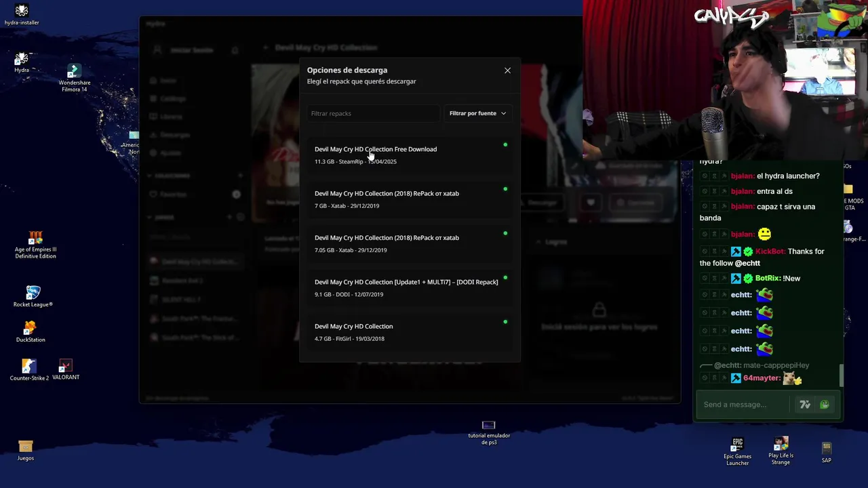Screen dimensions: 868x488
Task: Select the VALORANT desktop shortcut
Action: 66,370
